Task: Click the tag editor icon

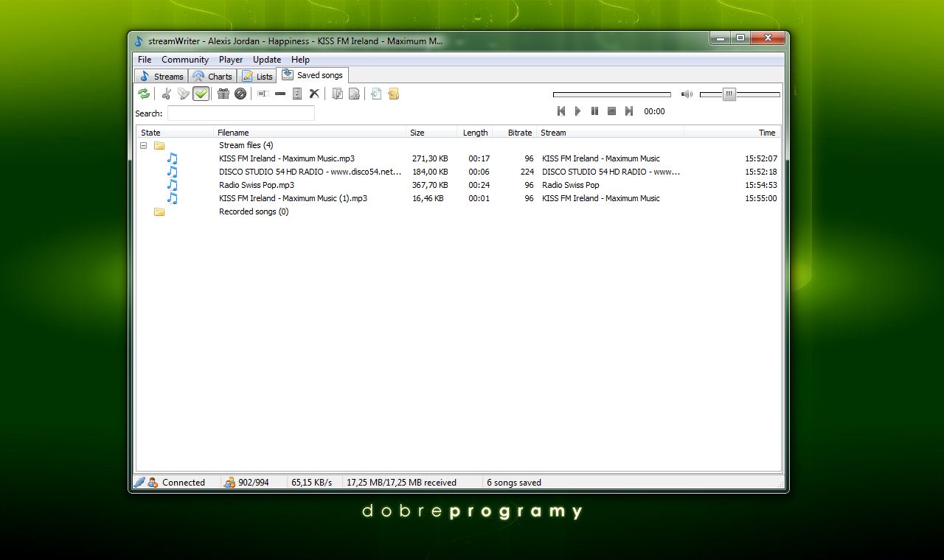Action: pos(184,94)
